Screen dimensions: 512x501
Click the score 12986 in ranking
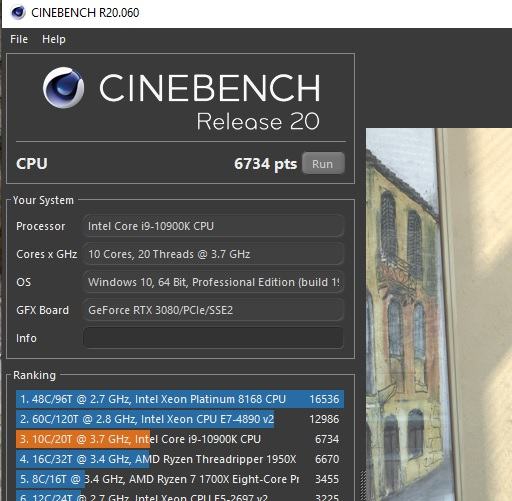click(324, 419)
